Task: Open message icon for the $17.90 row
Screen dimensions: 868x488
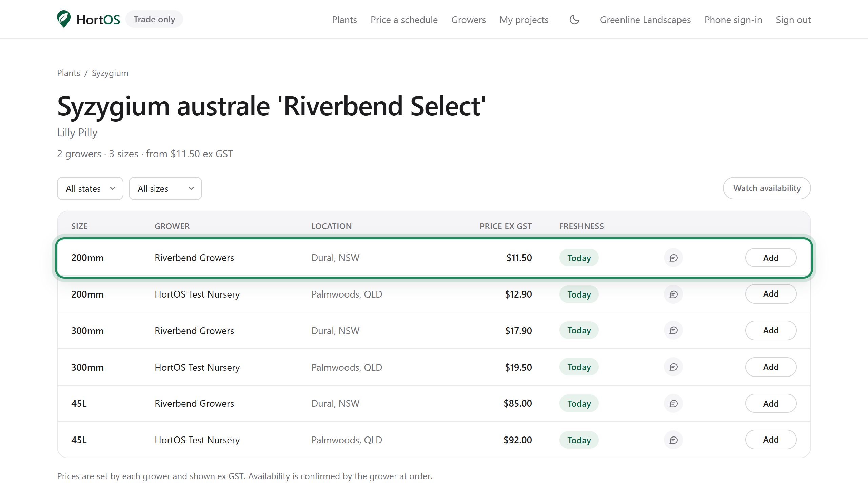Action: coord(673,330)
